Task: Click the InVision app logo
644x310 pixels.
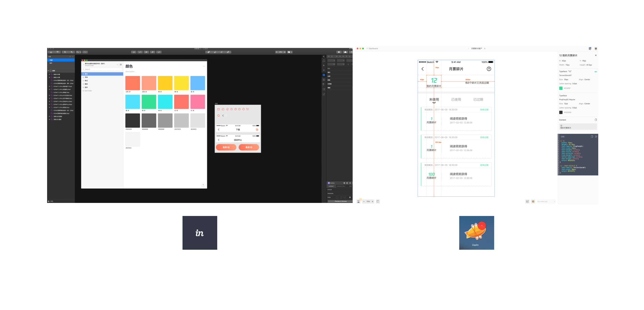Action: tap(199, 233)
